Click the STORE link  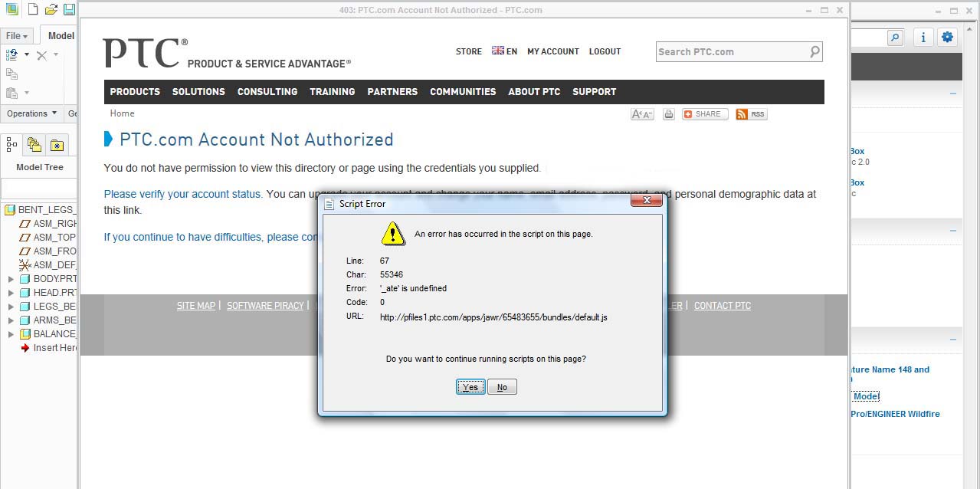click(x=469, y=51)
